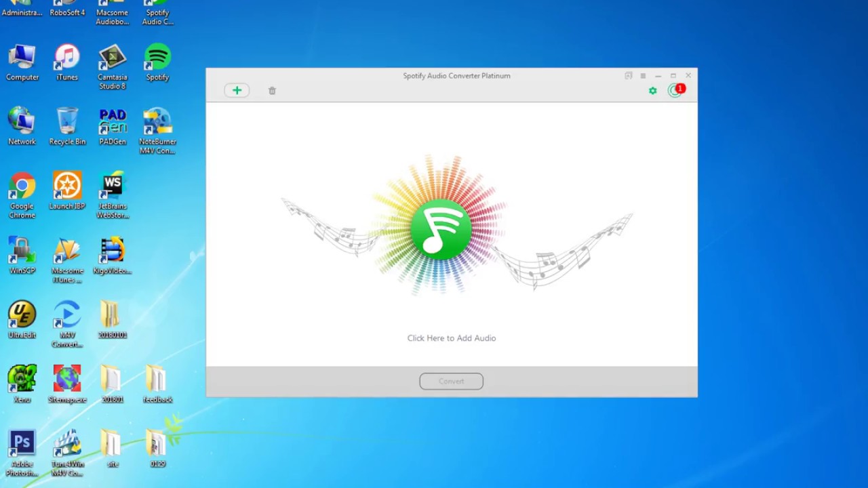The image size is (868, 488).
Task: Maximize the Spotify Audio Converter window
Action: point(673,76)
